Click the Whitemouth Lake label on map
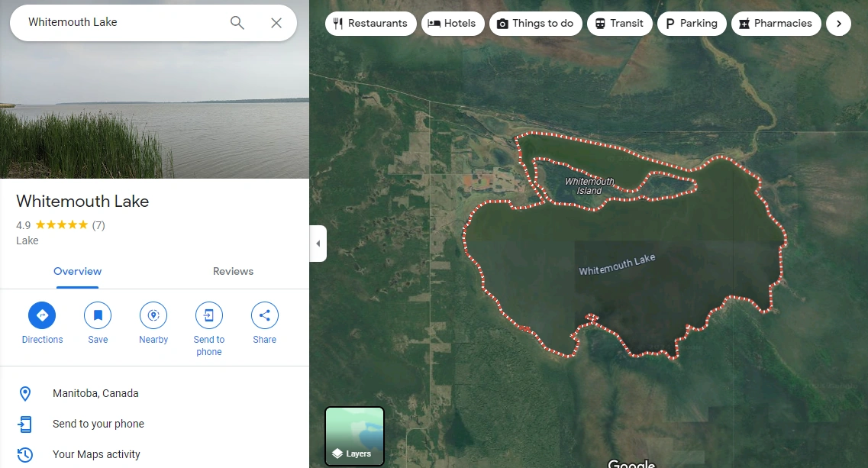 click(618, 264)
